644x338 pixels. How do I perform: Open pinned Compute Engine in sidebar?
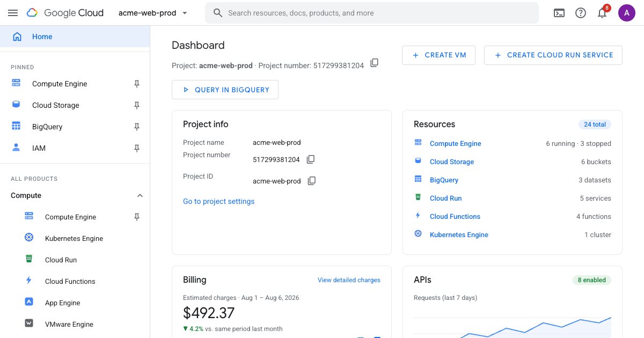tap(75, 84)
